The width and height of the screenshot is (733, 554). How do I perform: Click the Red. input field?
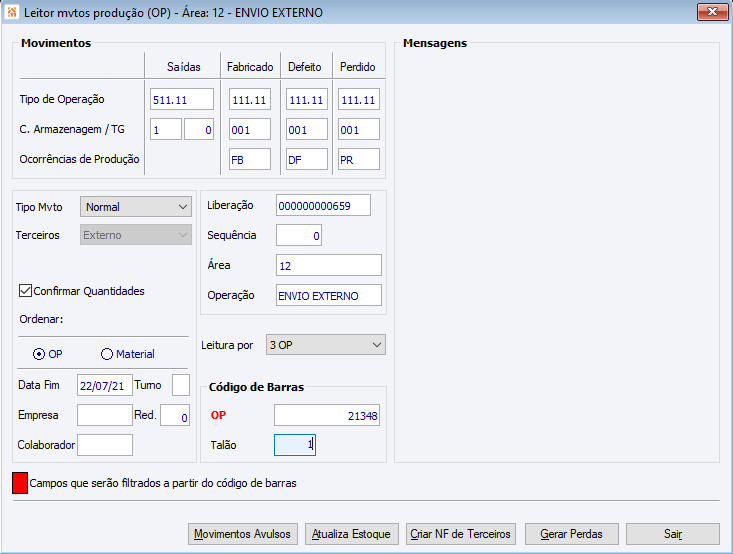(175, 415)
